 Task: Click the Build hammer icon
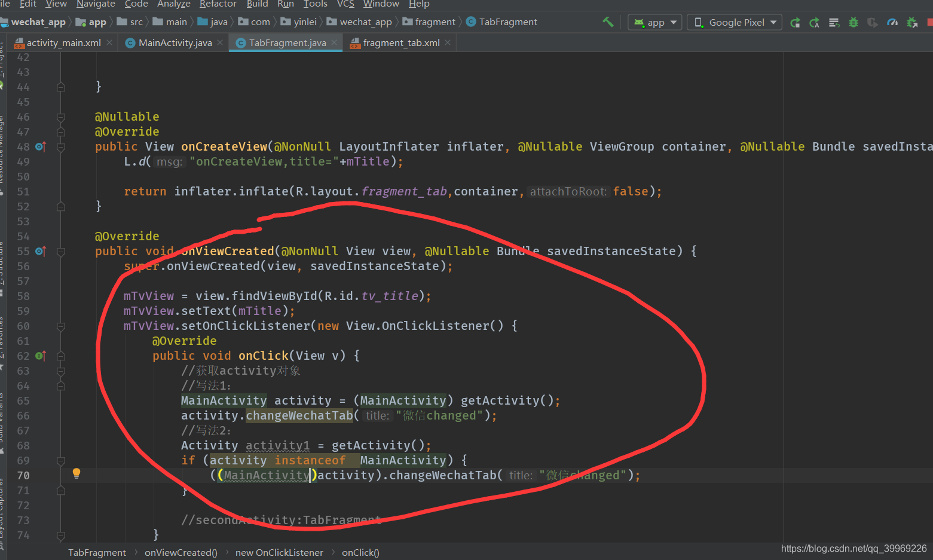point(608,22)
